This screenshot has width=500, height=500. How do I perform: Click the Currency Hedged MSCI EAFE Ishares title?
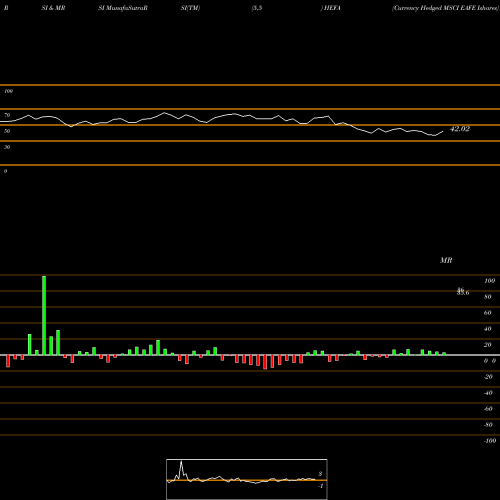(x=446, y=8)
